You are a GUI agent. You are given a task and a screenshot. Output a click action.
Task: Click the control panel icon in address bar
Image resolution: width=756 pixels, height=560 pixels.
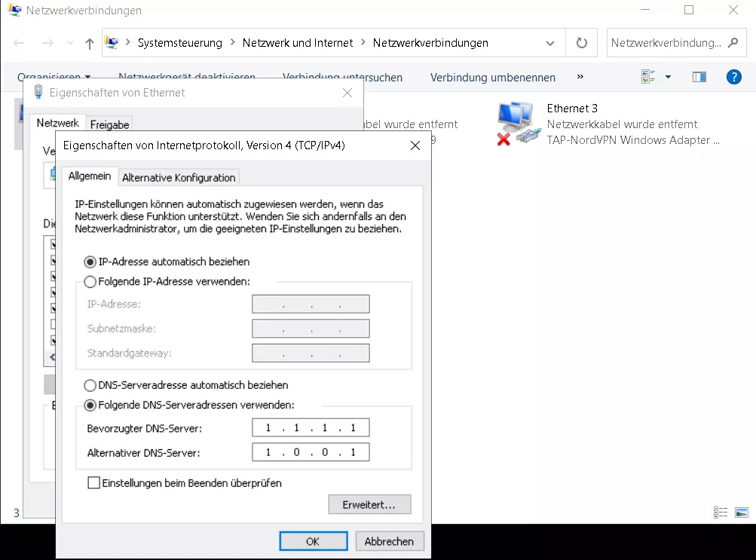click(112, 43)
